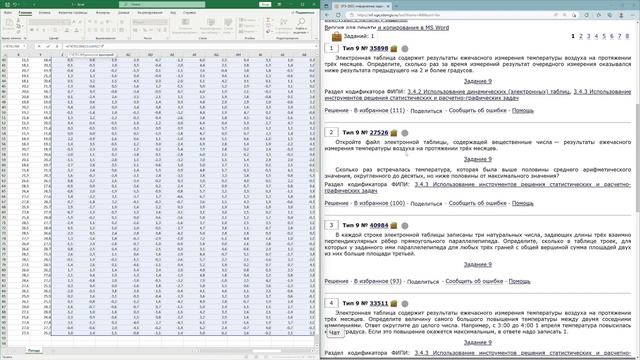Toggle Italic formatting in Excel ribbon
The image size is (640, 360).
tap(38, 30)
